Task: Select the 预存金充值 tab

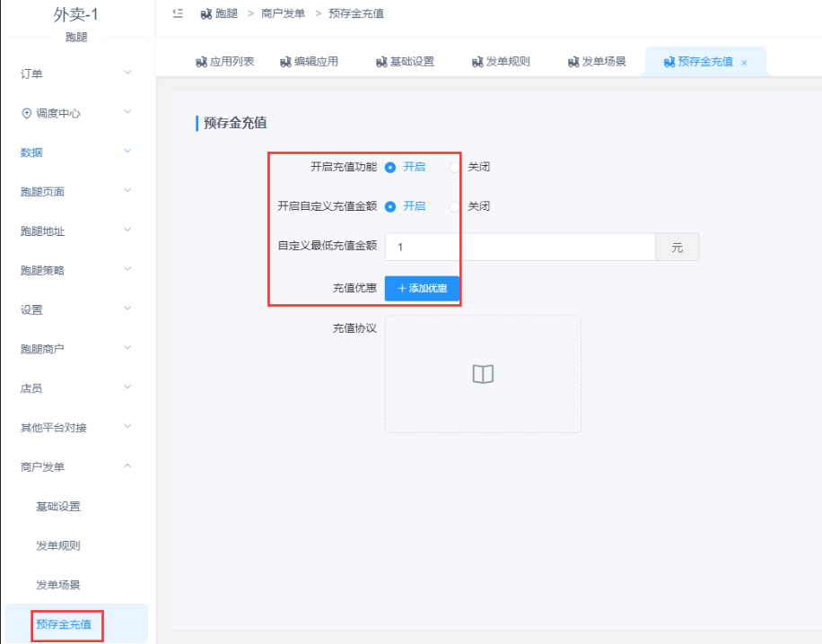Action: pos(705,62)
